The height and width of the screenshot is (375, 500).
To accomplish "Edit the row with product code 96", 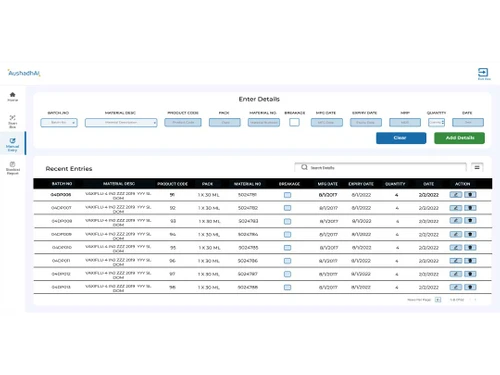I will (455, 261).
